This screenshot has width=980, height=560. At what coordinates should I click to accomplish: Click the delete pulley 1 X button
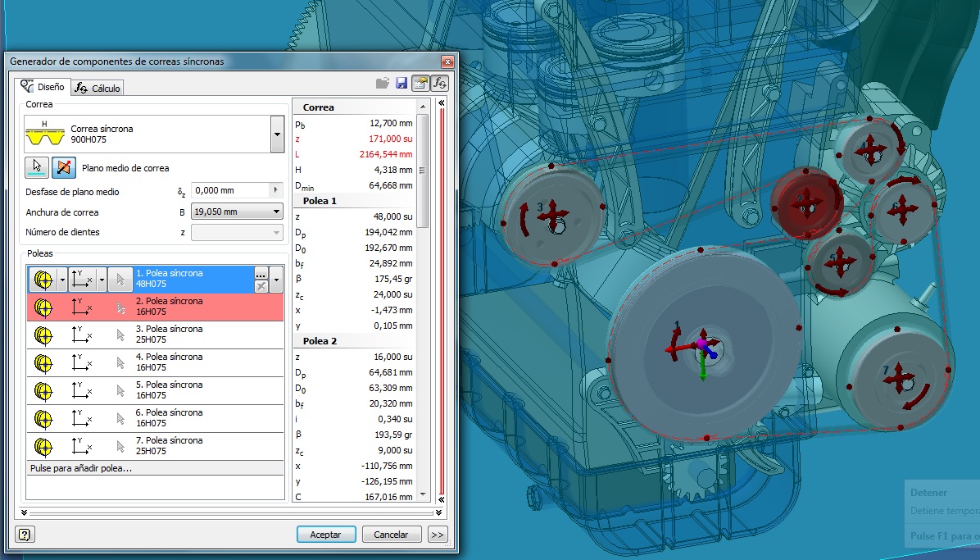(x=261, y=286)
